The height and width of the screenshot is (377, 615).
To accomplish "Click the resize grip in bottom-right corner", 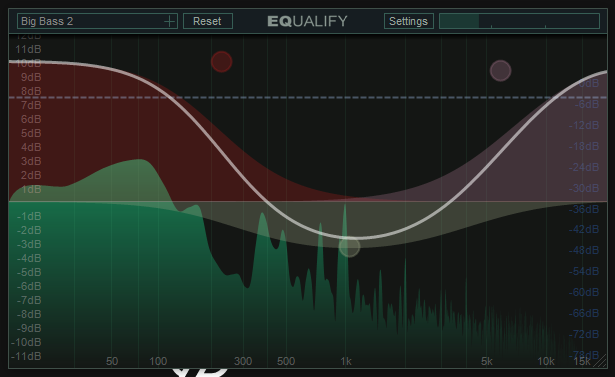I will 600,360.
